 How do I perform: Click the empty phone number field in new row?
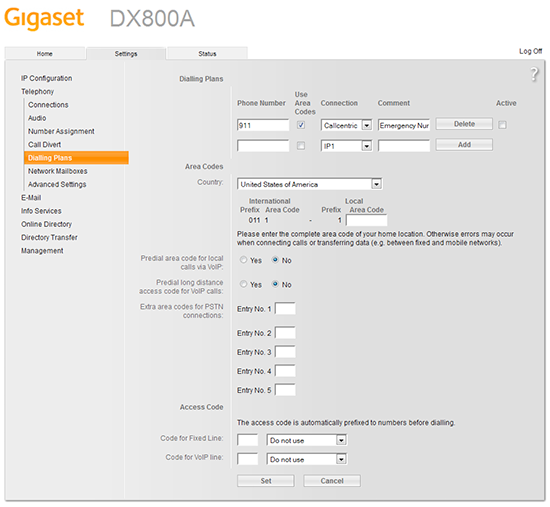pos(263,146)
